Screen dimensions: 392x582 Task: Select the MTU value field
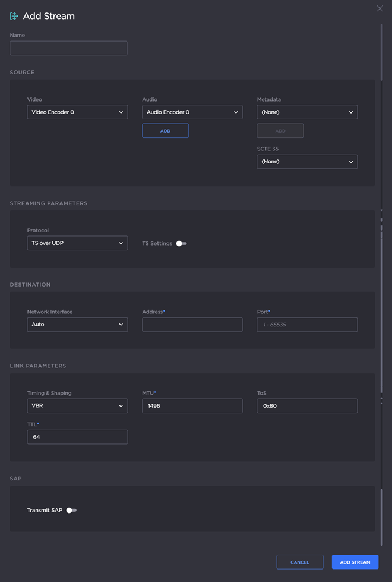coord(192,405)
